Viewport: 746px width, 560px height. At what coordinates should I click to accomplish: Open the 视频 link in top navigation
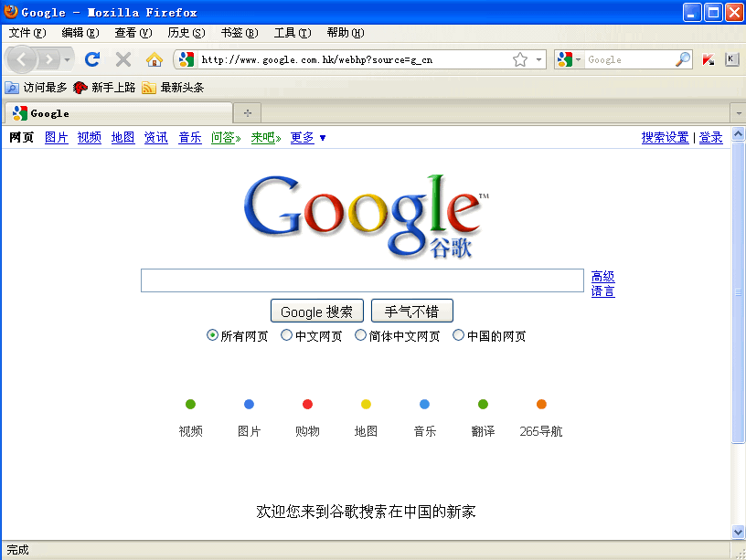(x=90, y=138)
